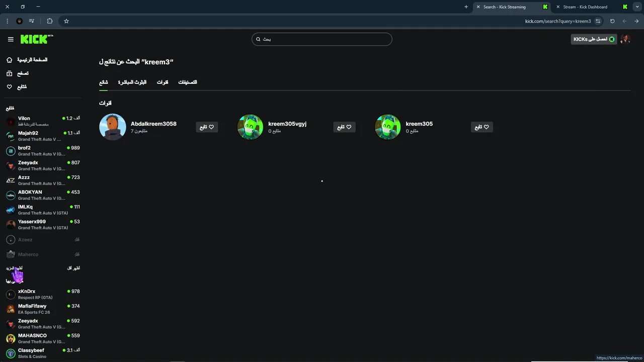Switch to the Categories tab
The height and width of the screenshot is (362, 644).
[x=187, y=82]
